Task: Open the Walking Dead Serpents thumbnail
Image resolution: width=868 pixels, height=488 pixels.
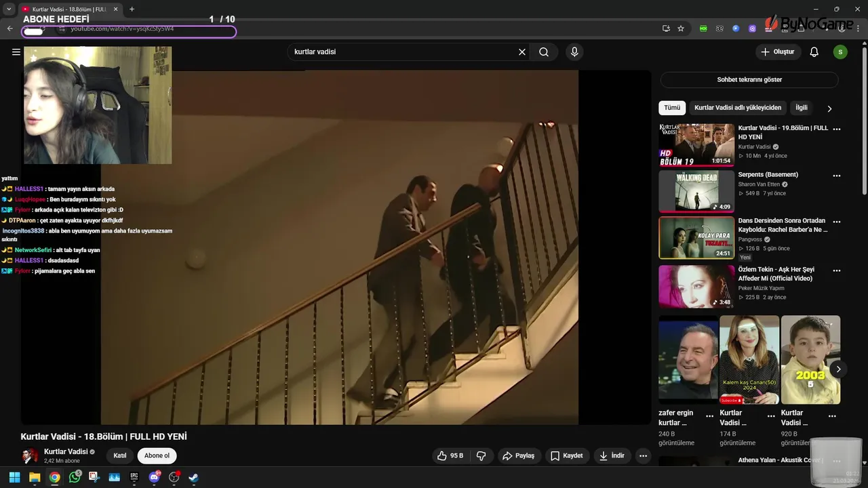Action: click(x=696, y=191)
